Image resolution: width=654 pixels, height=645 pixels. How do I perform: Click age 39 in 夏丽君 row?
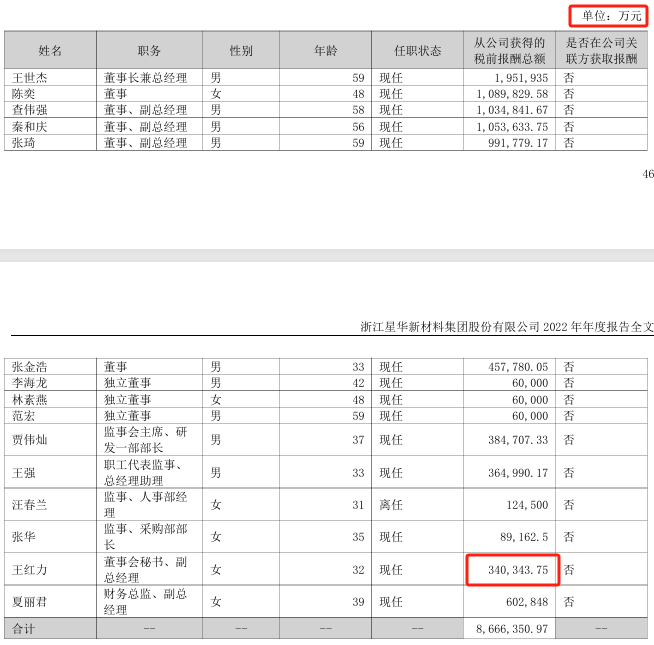click(x=358, y=602)
